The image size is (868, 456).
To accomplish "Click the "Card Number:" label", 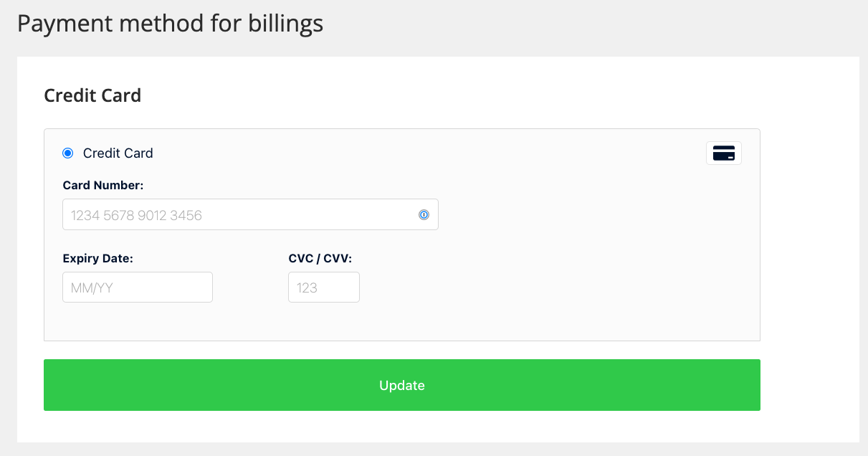I will coord(103,185).
